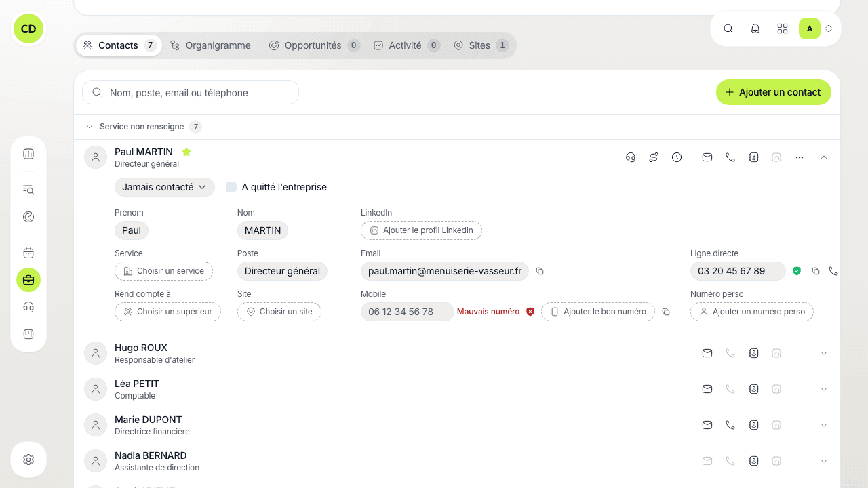
Task: Click the green verified shield on direct line
Action: click(797, 271)
